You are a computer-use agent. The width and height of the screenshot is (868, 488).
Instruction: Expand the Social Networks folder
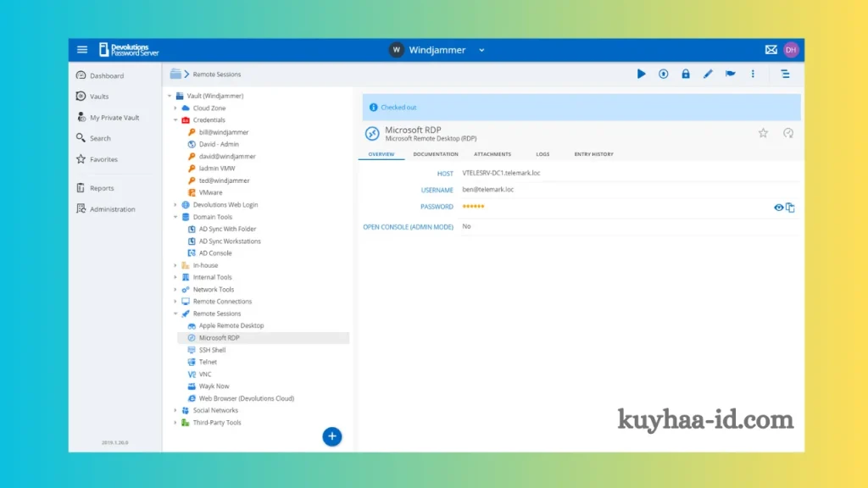(x=175, y=411)
